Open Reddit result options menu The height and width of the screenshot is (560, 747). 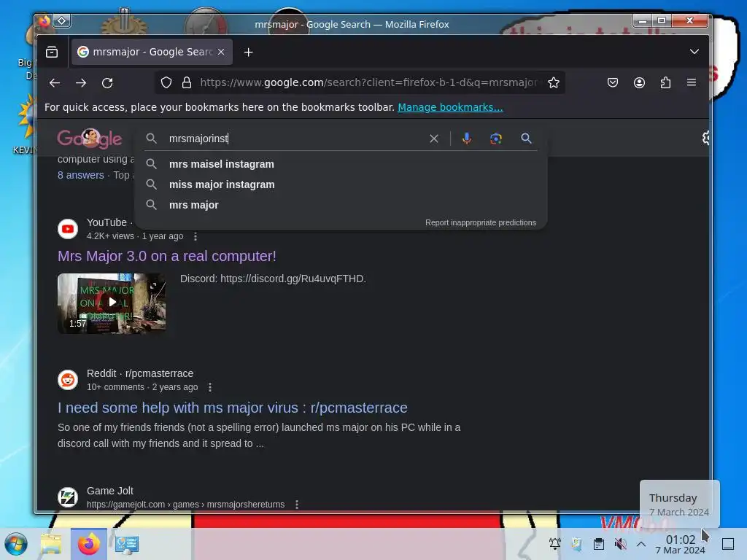(210, 387)
